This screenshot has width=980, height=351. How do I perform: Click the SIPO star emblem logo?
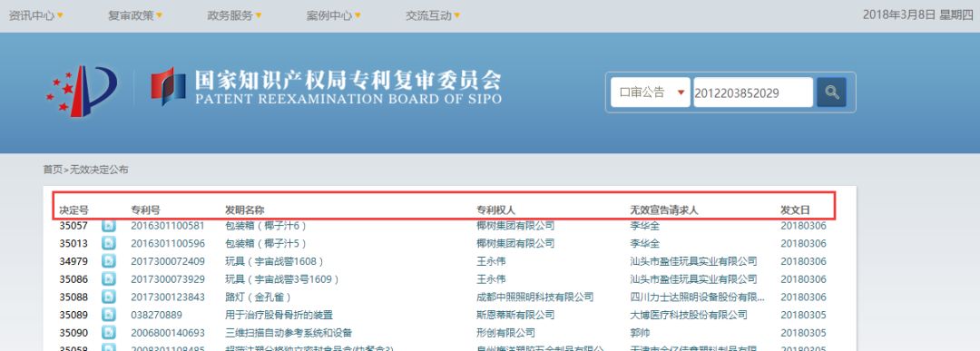pyautogui.click(x=82, y=92)
